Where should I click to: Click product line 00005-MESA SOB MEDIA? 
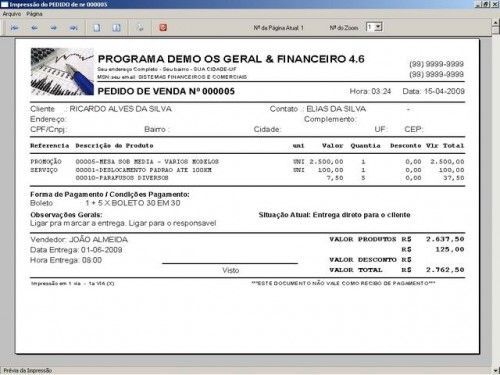click(x=147, y=162)
